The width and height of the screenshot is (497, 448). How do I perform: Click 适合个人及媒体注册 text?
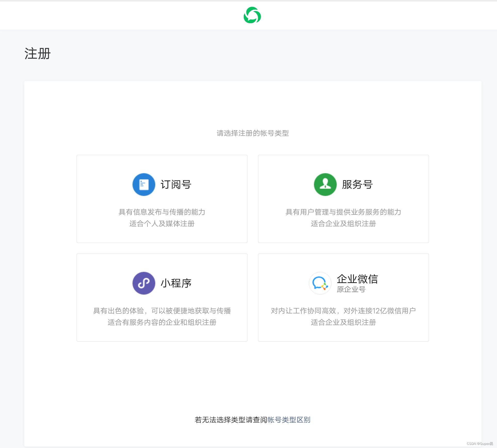pos(162,223)
